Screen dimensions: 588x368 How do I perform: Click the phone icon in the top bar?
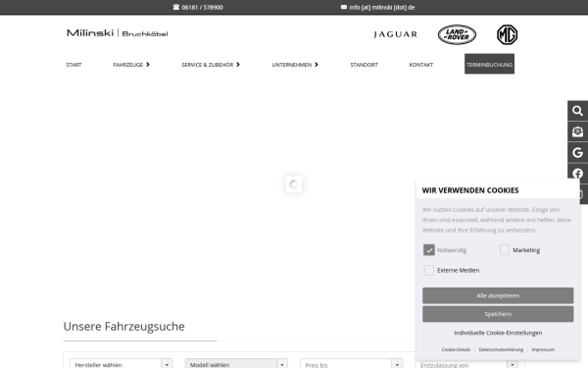pos(175,7)
